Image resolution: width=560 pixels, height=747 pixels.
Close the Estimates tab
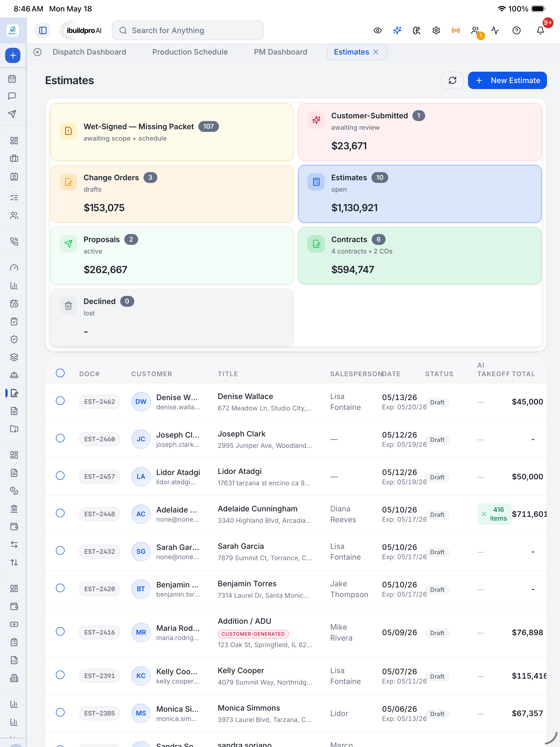coord(376,52)
